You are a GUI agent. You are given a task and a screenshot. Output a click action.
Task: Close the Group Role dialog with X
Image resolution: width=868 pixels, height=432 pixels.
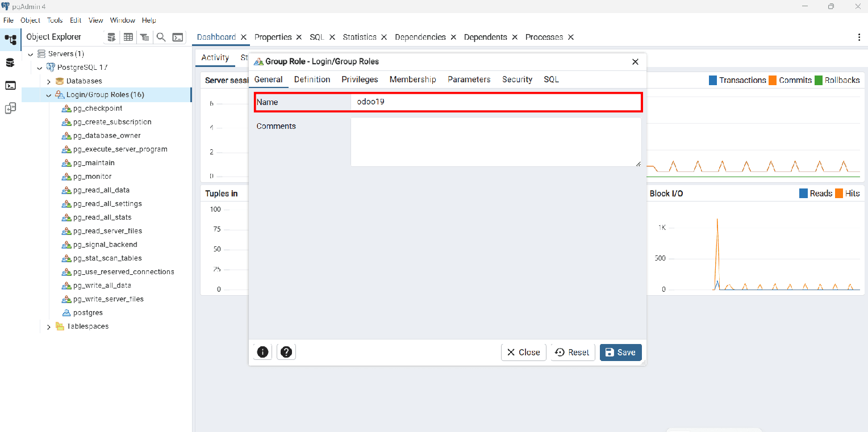(x=636, y=62)
